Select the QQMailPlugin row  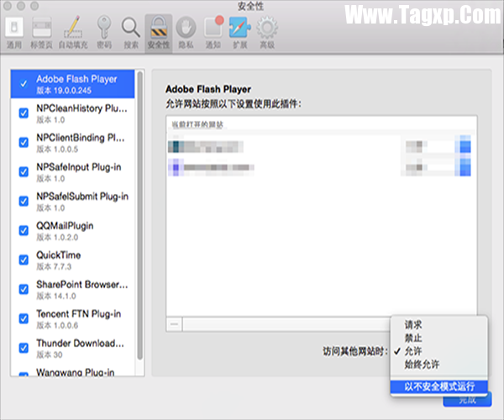pos(72,230)
